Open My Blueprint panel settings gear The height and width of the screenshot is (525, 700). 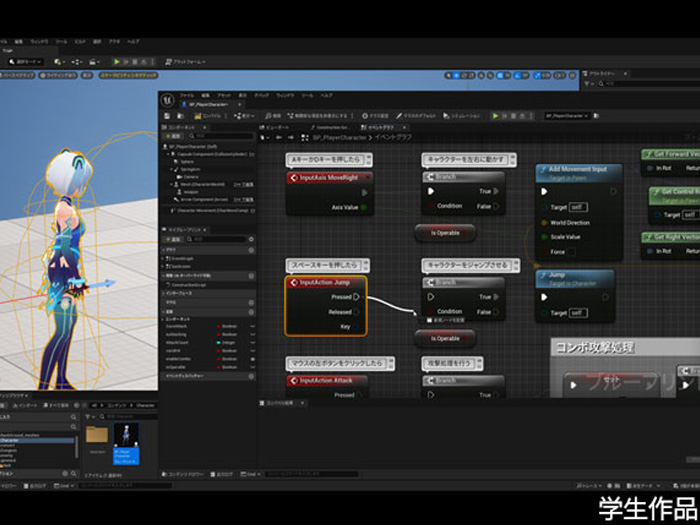(x=251, y=239)
